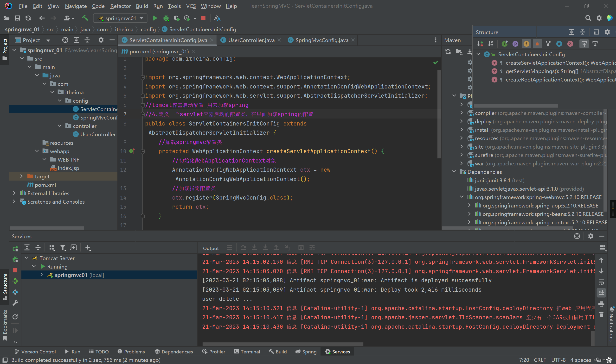Viewport: 616px width, 364px height.
Task: Run with coverage shield icon
Action: [176, 18]
